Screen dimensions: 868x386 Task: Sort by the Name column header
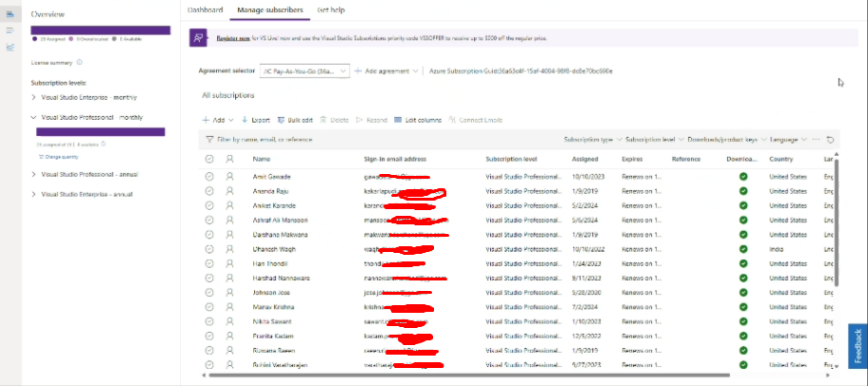pyautogui.click(x=262, y=160)
